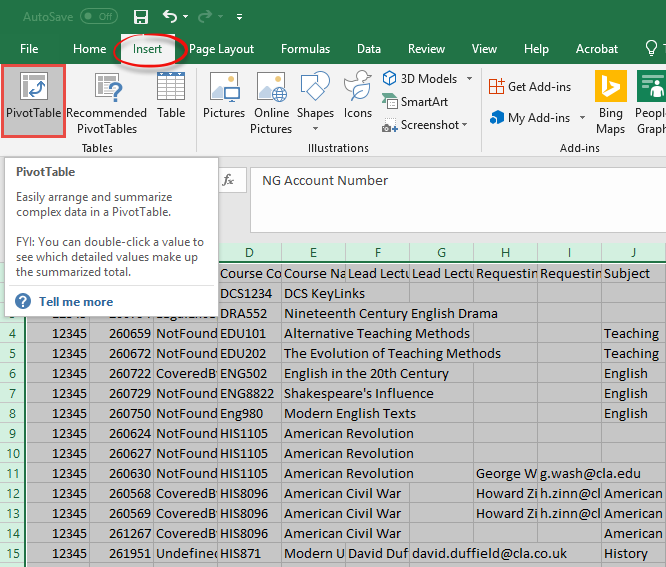Click the Pictures icon
Viewport: 666px width, 567px height.
223,98
